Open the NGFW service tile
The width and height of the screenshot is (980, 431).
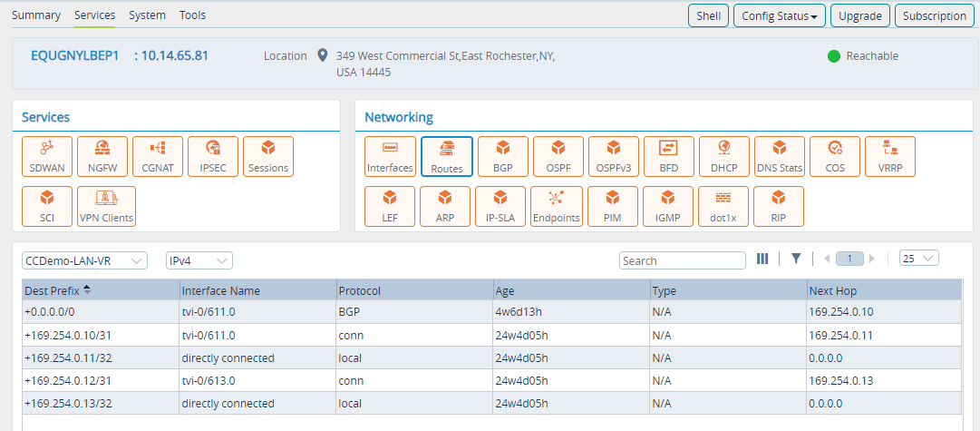102,156
